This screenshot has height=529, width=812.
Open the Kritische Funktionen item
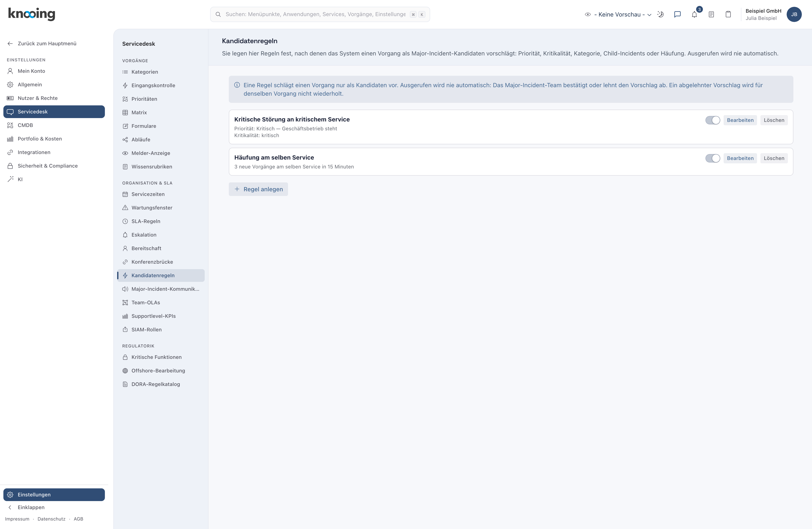coord(161,357)
